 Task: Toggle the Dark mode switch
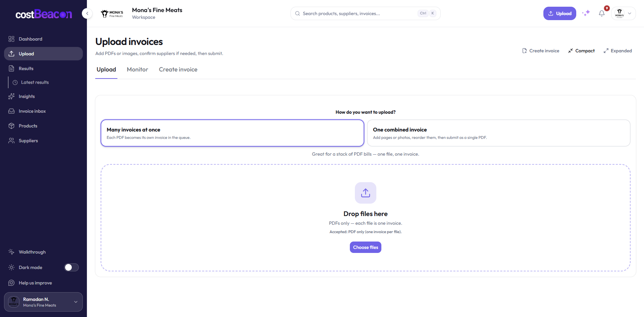click(x=71, y=267)
